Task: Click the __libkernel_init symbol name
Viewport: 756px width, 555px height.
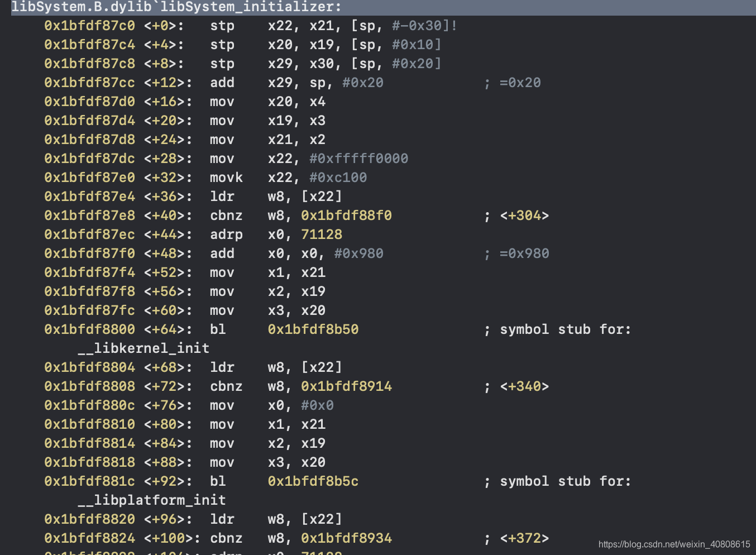Action: tap(143, 348)
